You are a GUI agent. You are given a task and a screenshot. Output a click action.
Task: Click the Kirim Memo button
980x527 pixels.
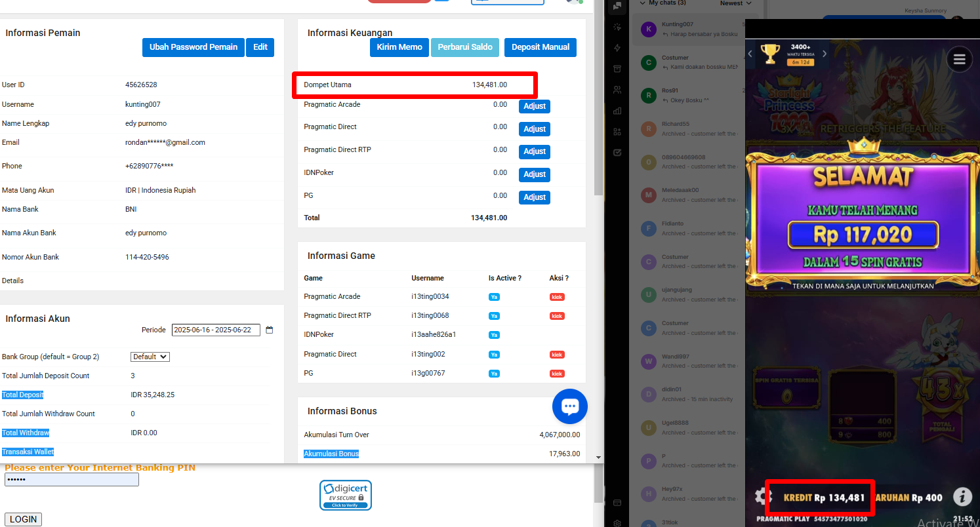point(399,47)
